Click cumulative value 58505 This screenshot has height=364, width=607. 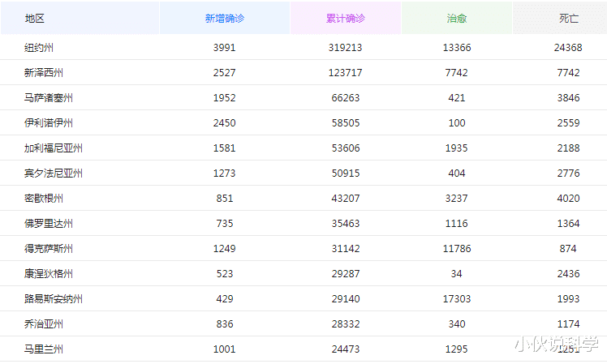click(x=346, y=123)
